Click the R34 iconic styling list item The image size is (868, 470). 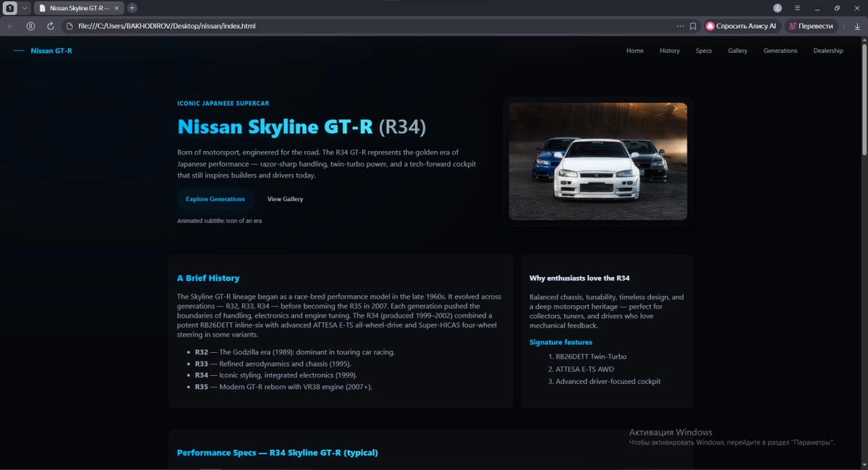(276, 375)
